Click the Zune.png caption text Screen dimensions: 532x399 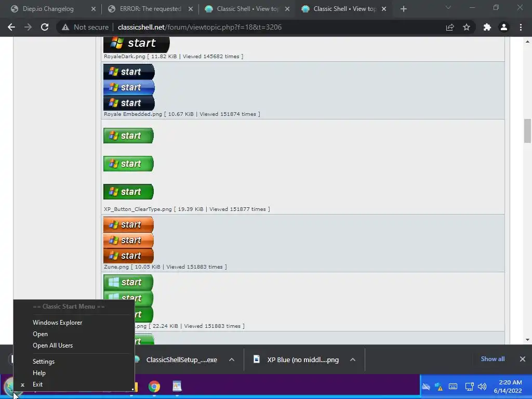tap(165, 267)
